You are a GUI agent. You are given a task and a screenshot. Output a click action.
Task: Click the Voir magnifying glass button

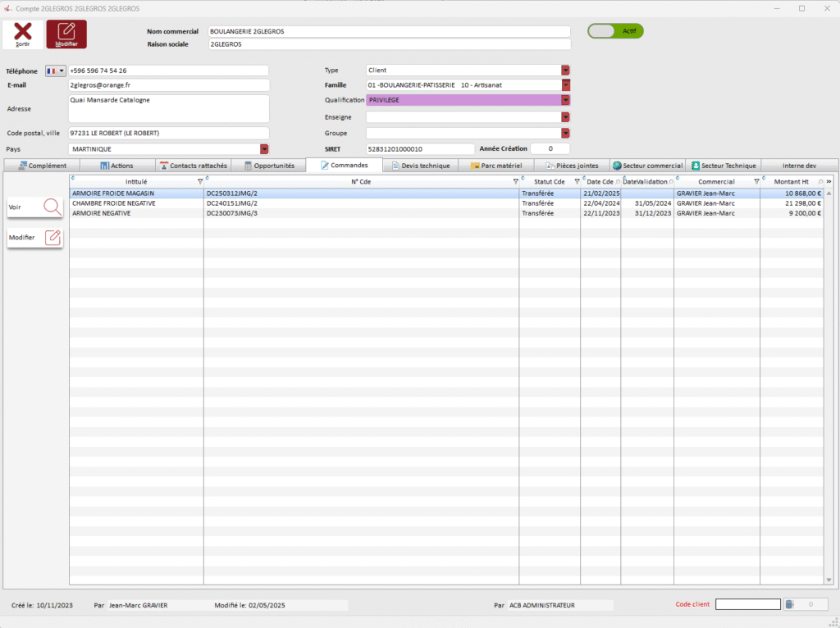[35, 207]
